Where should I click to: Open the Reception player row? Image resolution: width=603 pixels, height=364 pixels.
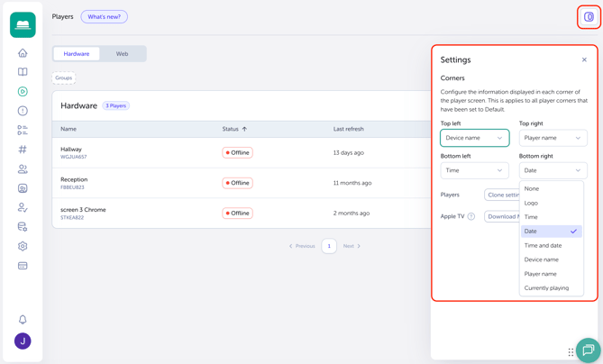pyautogui.click(x=242, y=183)
